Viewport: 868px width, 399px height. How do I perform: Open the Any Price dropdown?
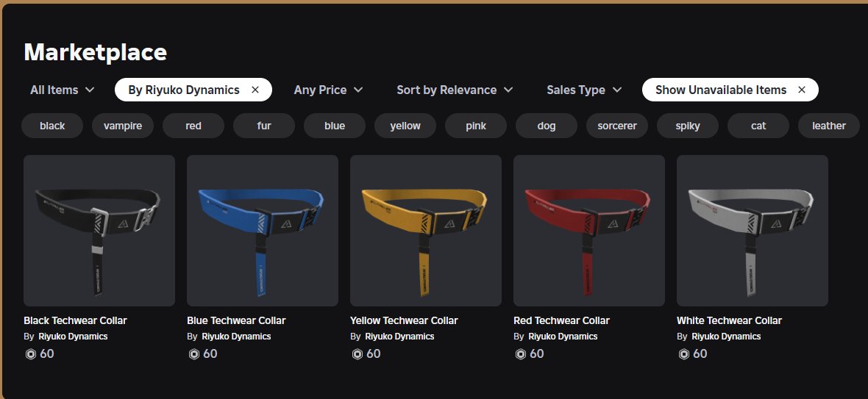328,90
